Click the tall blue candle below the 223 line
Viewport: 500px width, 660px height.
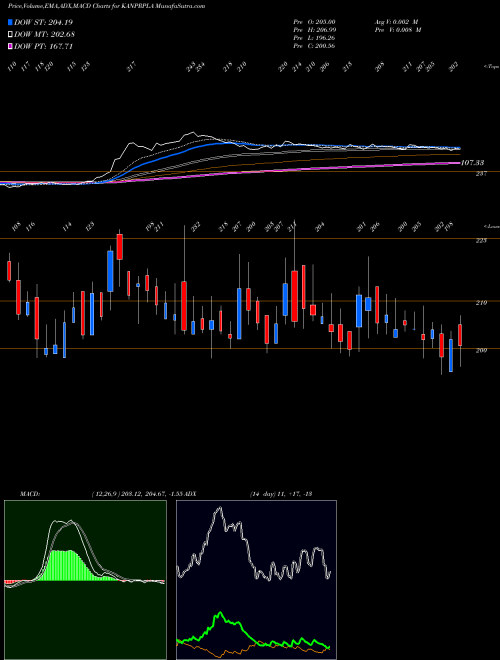(x=110, y=271)
